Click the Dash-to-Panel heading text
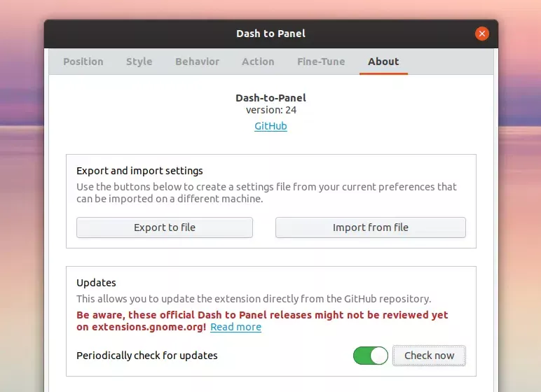Image resolution: width=541 pixels, height=392 pixels. pyautogui.click(x=270, y=98)
